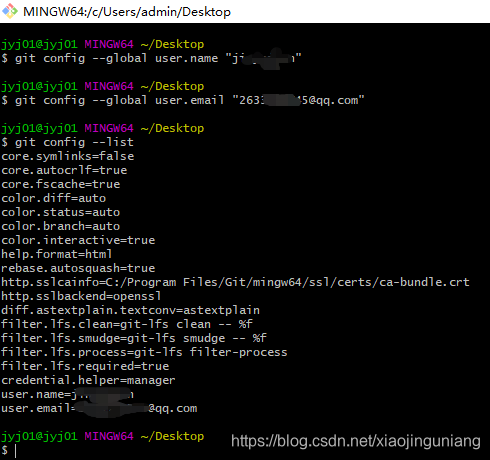Select the http.sslbackend=openssl line
The image size is (490, 460).
(81, 296)
